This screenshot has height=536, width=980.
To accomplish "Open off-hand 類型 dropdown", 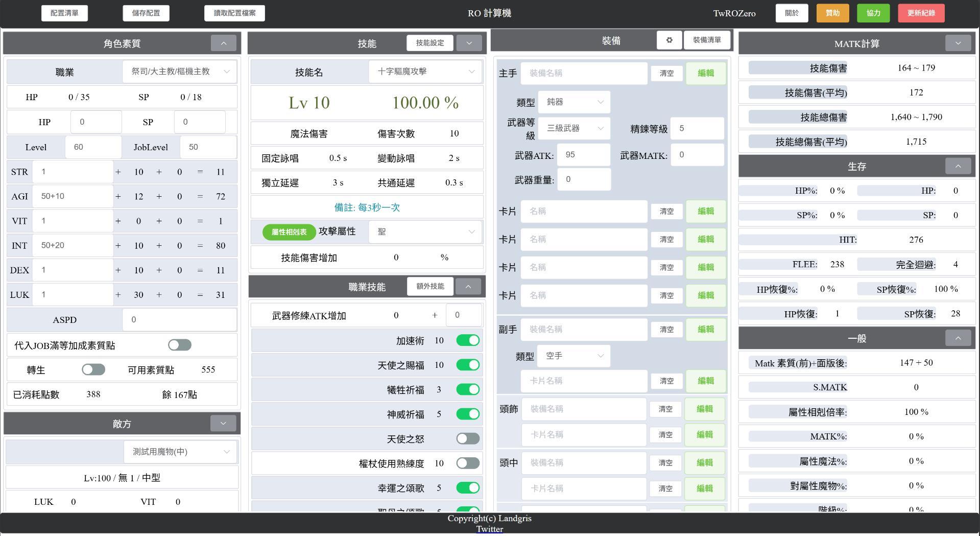I will coord(573,356).
